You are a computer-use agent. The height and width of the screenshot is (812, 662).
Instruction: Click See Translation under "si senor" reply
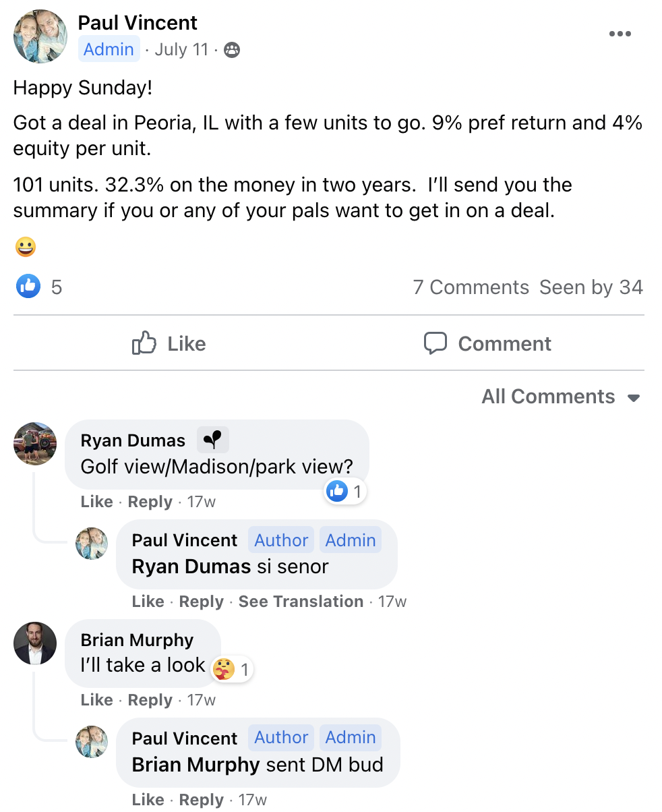[301, 602]
